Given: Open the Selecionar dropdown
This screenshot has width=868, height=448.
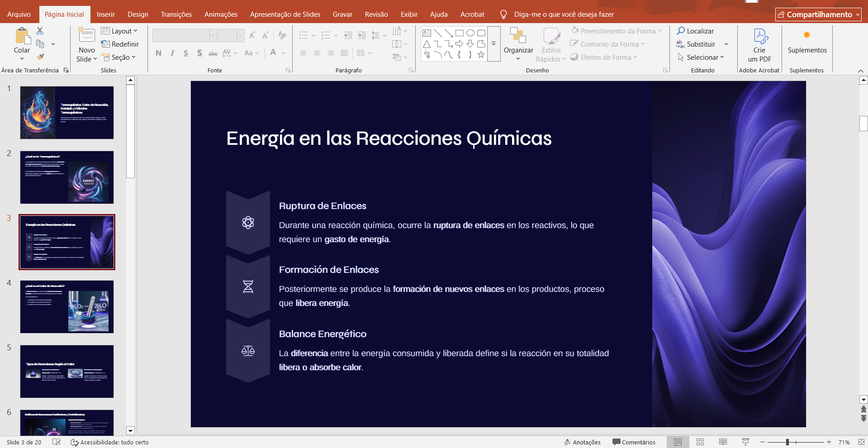Looking at the screenshot, I should (x=701, y=57).
